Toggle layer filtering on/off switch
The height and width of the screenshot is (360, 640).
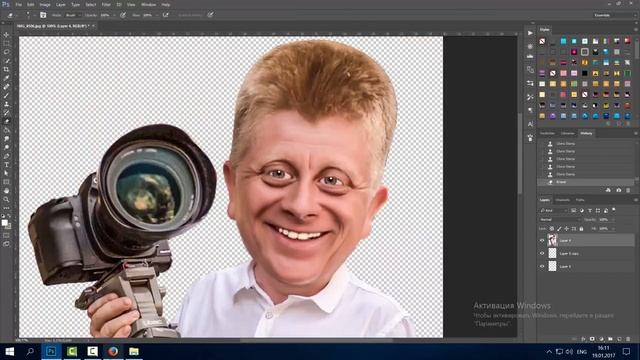click(613, 210)
